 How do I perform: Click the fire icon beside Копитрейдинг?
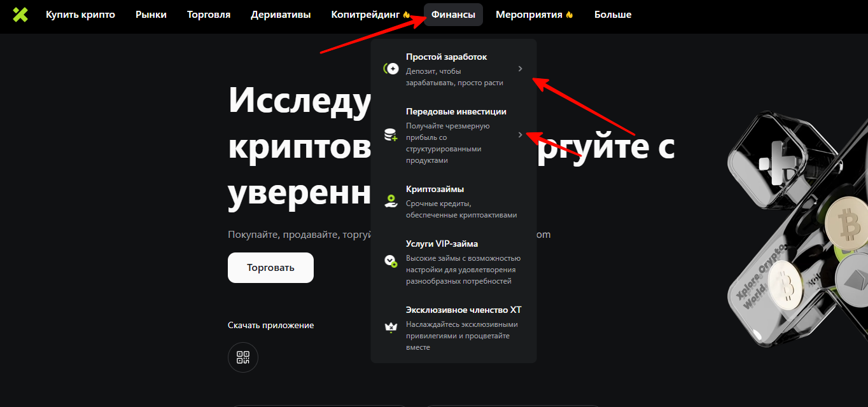coord(407,15)
